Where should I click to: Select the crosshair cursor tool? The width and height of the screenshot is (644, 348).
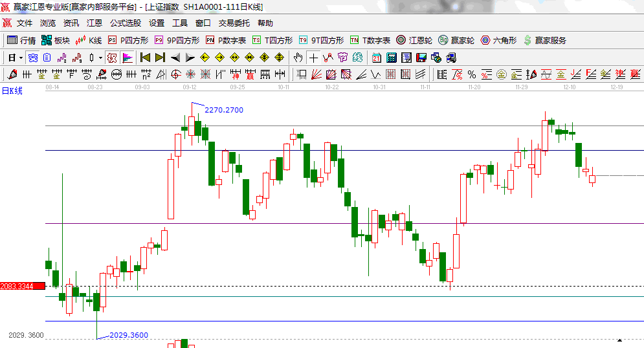pyautogui.click(x=313, y=58)
